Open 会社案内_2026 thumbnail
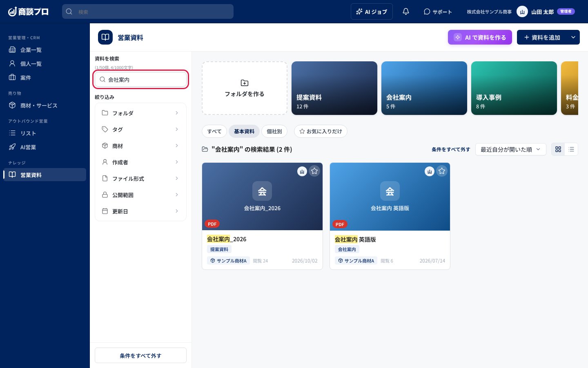Image resolution: width=588 pixels, height=368 pixels. click(x=262, y=196)
